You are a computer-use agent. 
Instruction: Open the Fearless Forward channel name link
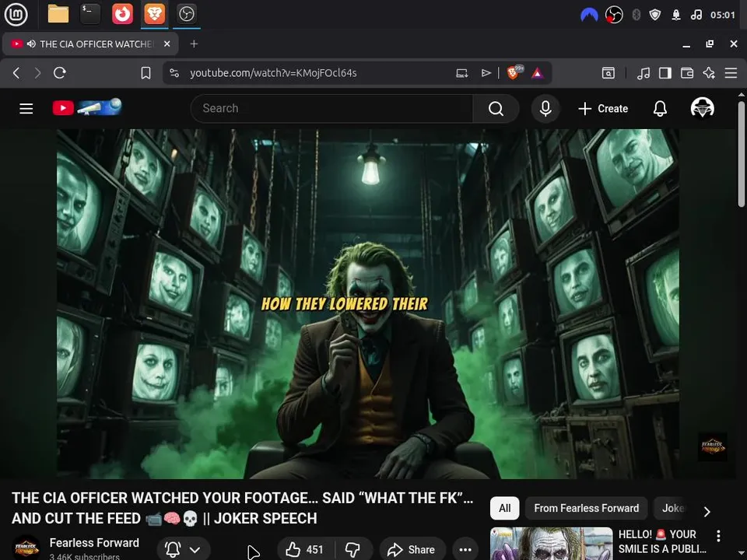[x=94, y=543]
